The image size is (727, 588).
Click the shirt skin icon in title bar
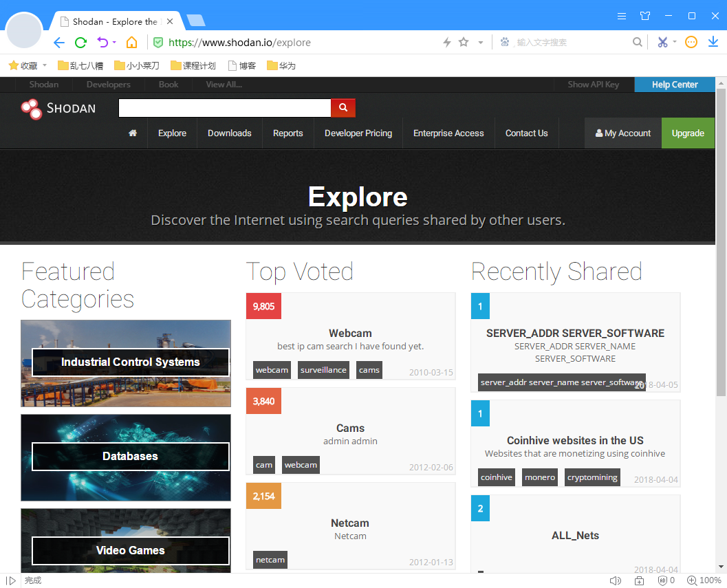(645, 16)
